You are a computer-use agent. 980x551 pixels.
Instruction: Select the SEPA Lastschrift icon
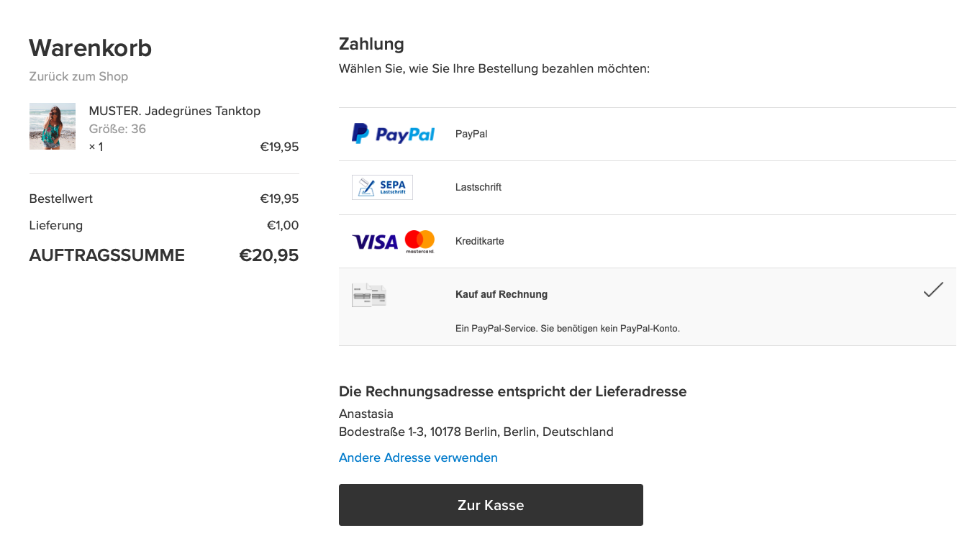[382, 186]
